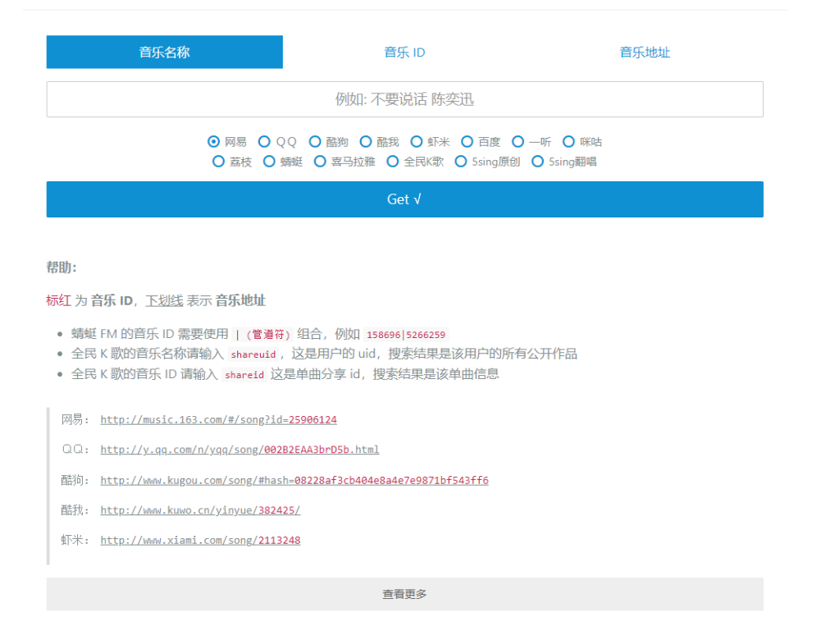Enable the 蜻蜓 source
The width and height of the screenshot is (840, 617).
[x=270, y=161]
